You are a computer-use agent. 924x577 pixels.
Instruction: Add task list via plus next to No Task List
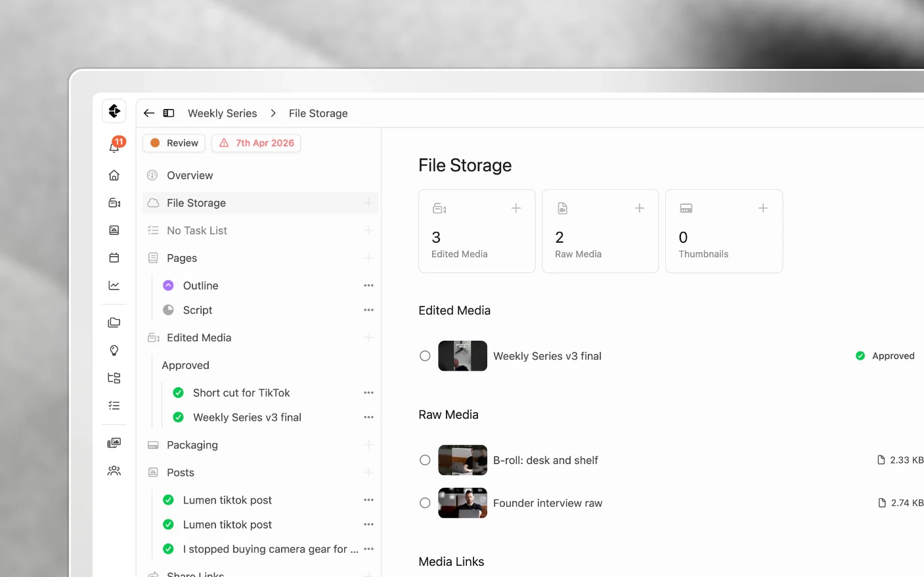click(x=368, y=230)
